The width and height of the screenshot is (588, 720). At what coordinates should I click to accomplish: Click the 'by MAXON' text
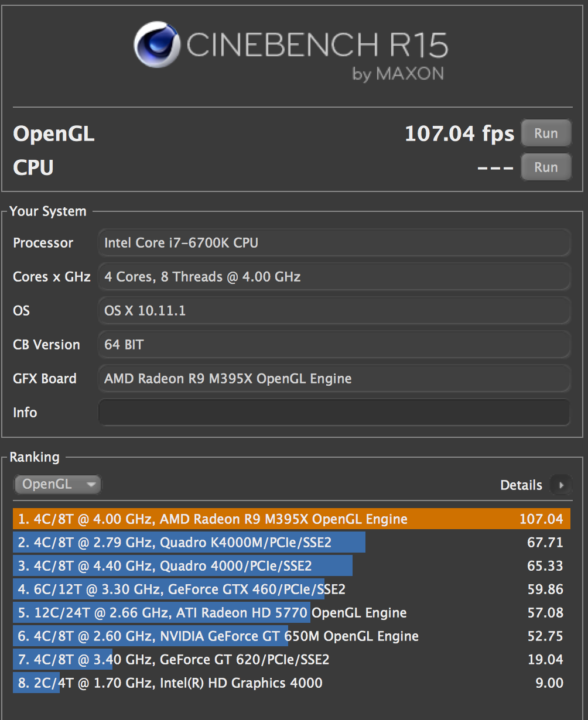pos(398,74)
